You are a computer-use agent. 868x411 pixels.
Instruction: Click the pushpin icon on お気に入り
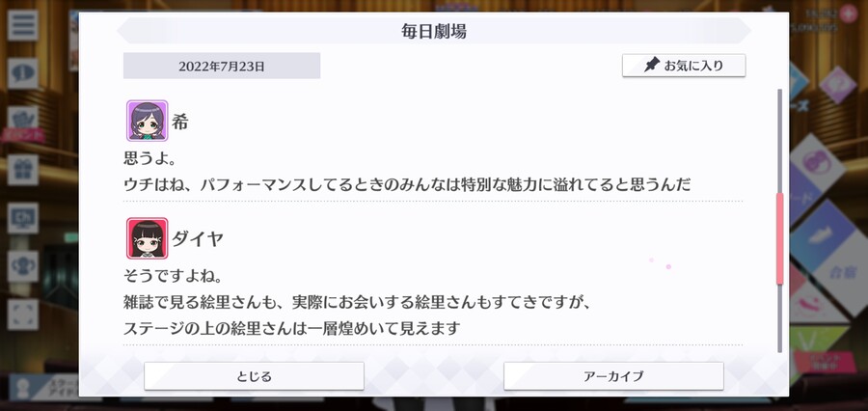pyautogui.click(x=652, y=65)
